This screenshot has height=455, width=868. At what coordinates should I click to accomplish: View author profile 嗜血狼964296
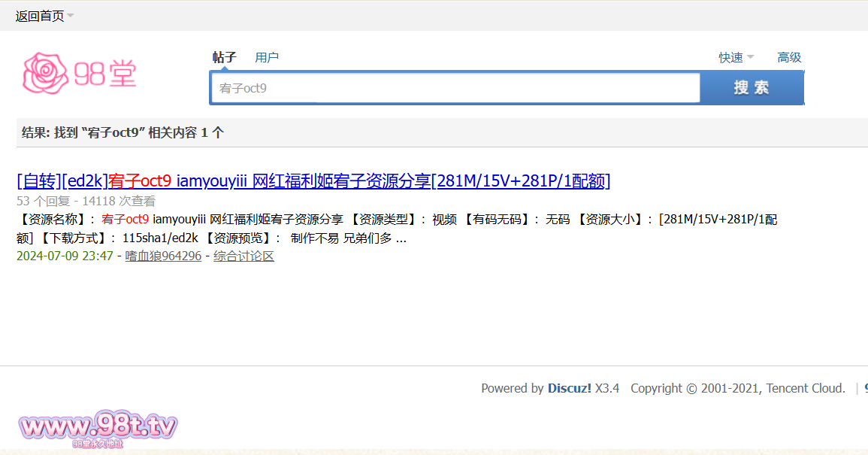[163, 256]
